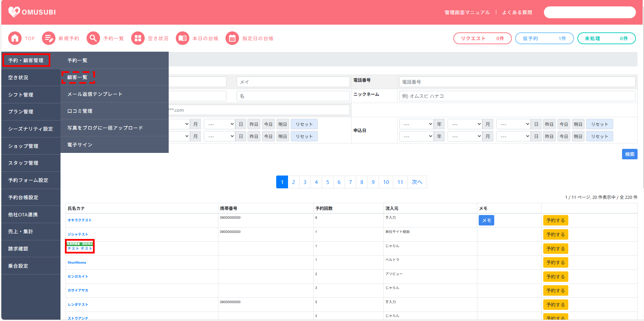Screen dimensions: 644x321
Task: Click 予約する for ShuriNoma row
Action: [555, 263]
